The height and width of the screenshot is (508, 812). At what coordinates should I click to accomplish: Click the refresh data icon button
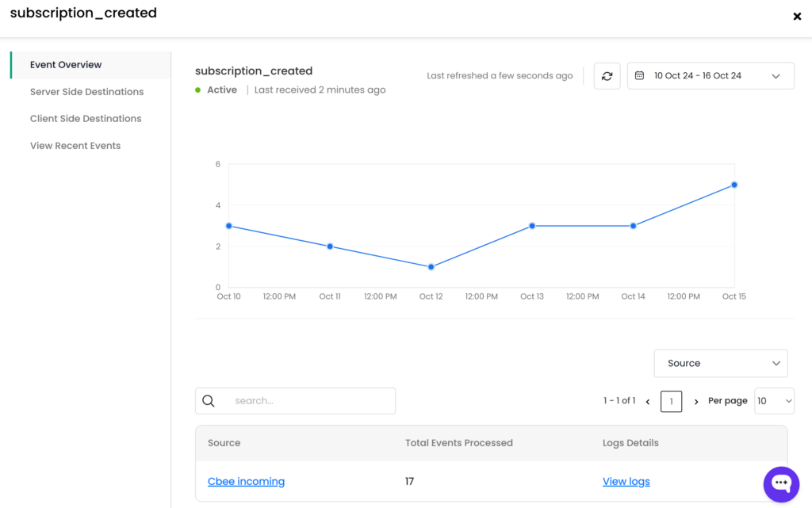tap(607, 76)
